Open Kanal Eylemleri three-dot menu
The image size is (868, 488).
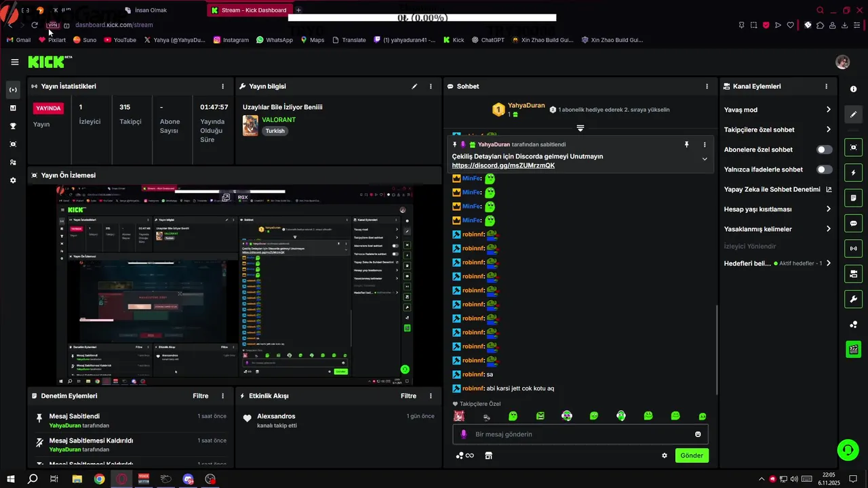point(826,86)
